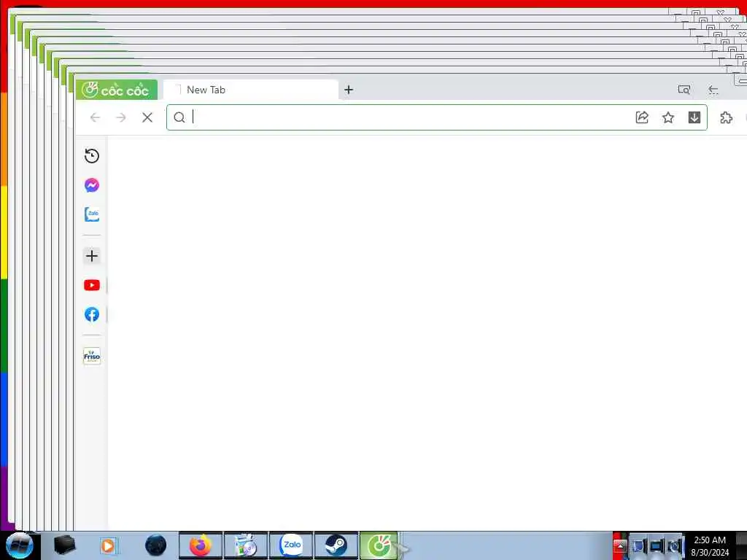Share this page using the share icon
Screen dimensions: 747x560
[x=642, y=117]
